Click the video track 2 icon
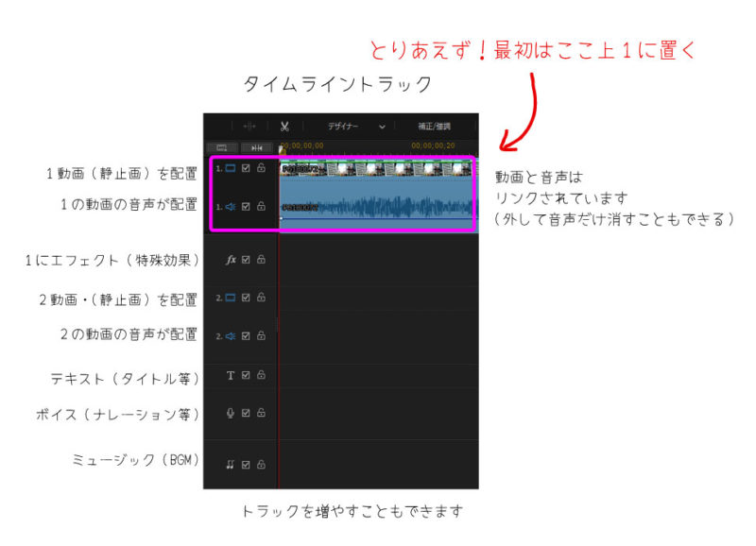The width and height of the screenshot is (756, 546). point(230,298)
